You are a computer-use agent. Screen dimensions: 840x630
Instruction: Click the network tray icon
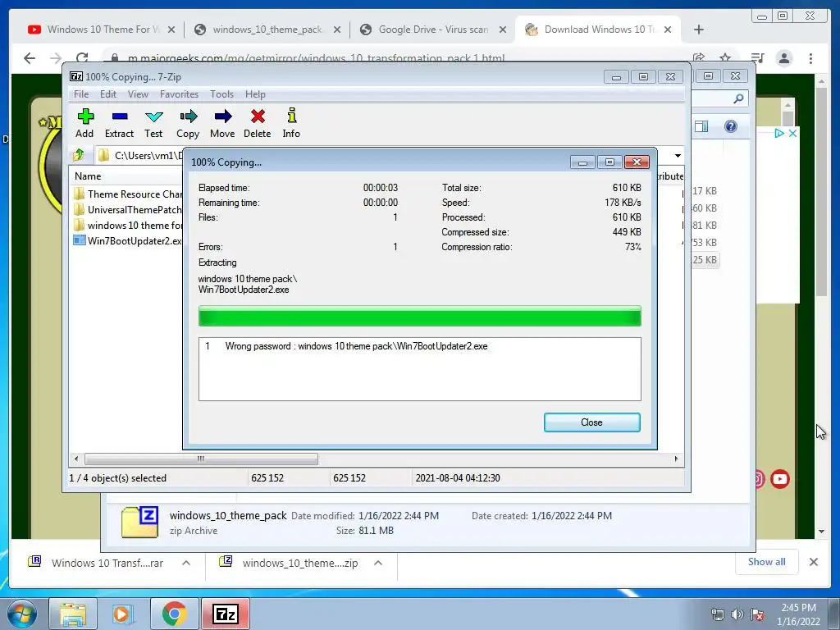point(717,614)
